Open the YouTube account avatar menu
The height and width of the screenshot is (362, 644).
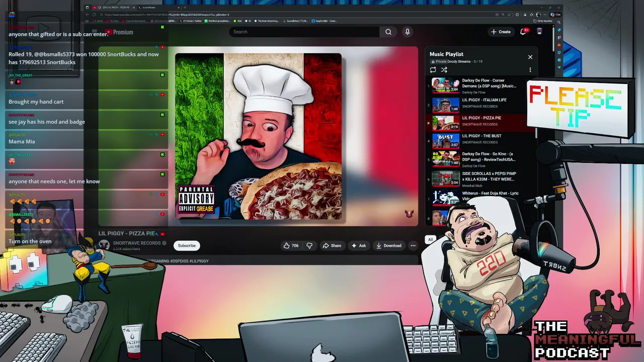(x=539, y=32)
